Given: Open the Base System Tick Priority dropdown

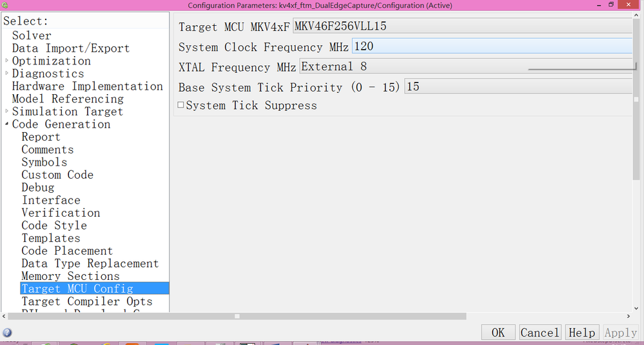Looking at the screenshot, I should pos(519,86).
